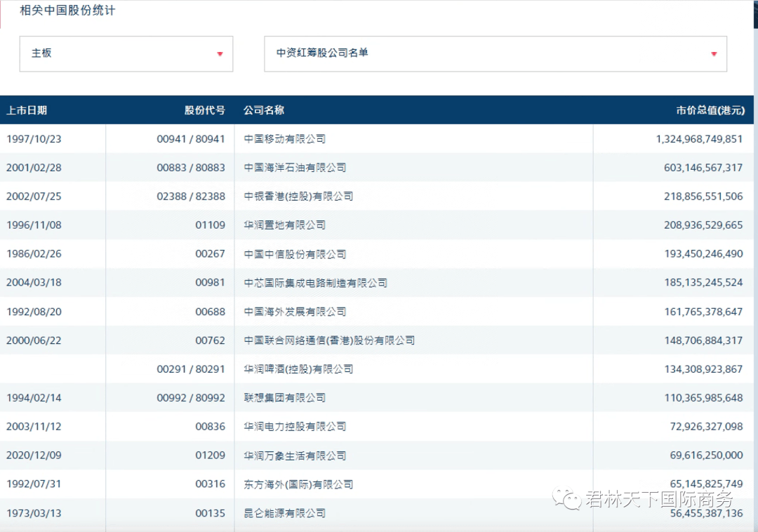Select listing date 1992/07/31
The width and height of the screenshot is (758, 532).
[x=34, y=484]
